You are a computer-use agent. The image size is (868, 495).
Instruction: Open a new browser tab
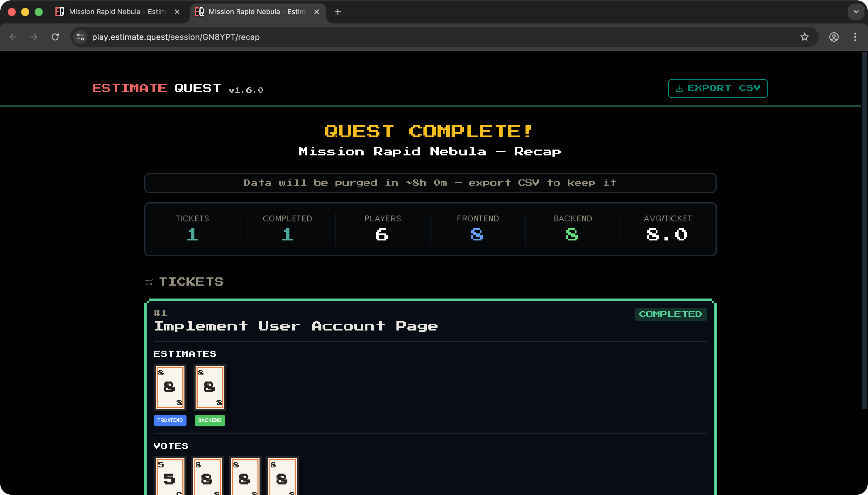pos(337,11)
